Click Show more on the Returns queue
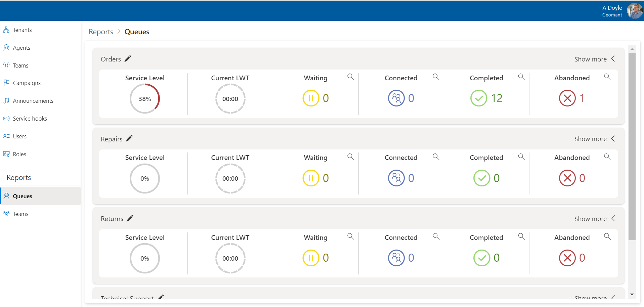The image size is (644, 307). (x=590, y=218)
